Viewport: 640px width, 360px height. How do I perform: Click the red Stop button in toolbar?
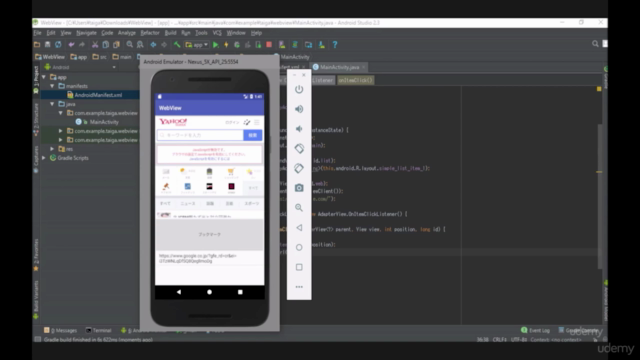[x=269, y=44]
